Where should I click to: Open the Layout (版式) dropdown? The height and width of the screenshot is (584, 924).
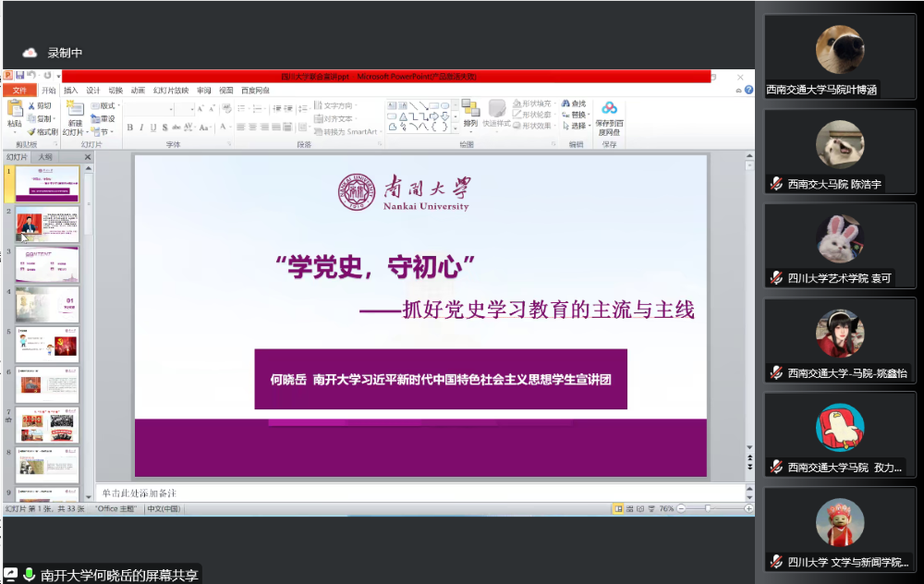[x=105, y=106]
